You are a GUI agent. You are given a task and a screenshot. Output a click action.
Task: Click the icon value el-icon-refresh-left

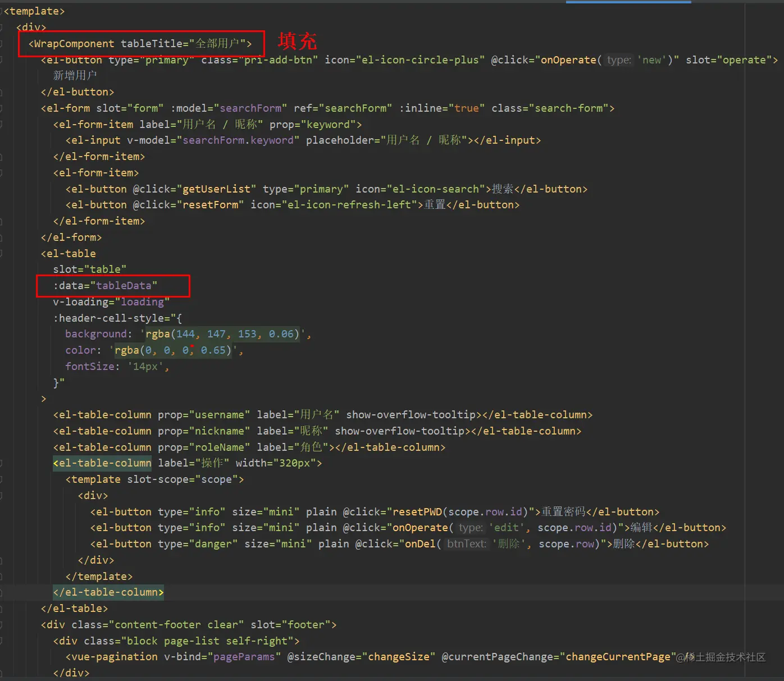(x=349, y=205)
